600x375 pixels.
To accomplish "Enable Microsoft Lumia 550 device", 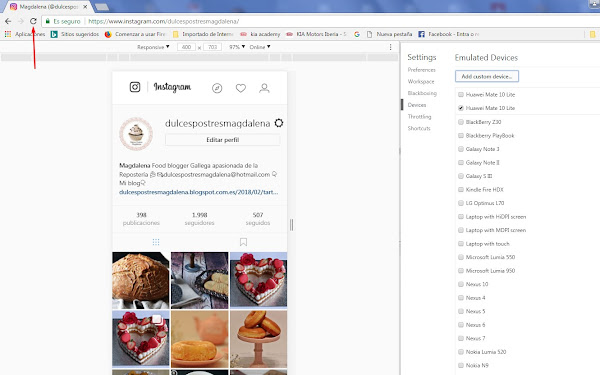I will [461, 257].
